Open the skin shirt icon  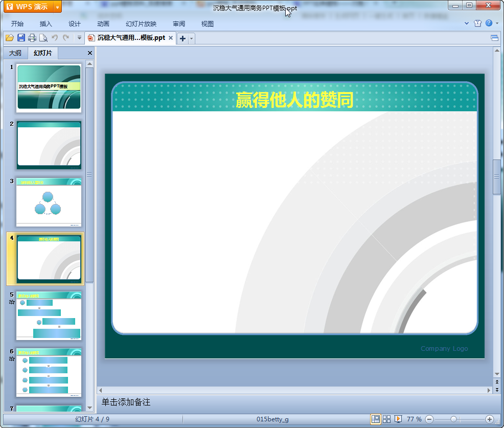point(478,24)
